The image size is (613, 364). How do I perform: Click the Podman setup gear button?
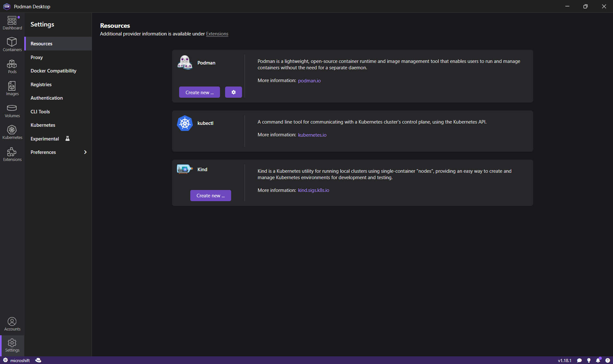pos(233,92)
